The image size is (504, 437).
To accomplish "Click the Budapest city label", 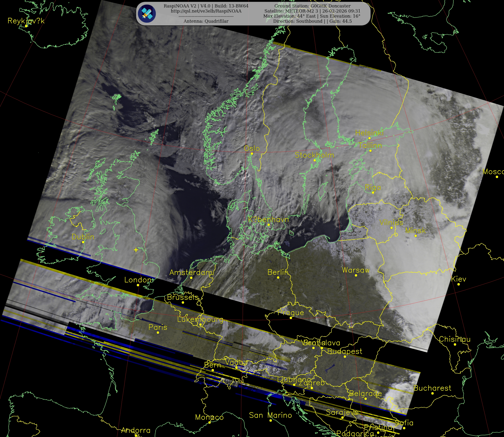I will [x=345, y=351].
